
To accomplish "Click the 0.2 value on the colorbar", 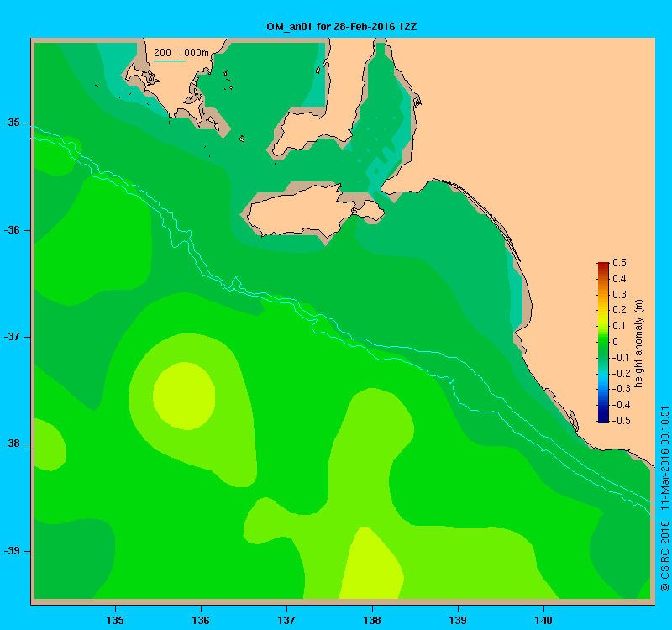I will click(x=619, y=310).
